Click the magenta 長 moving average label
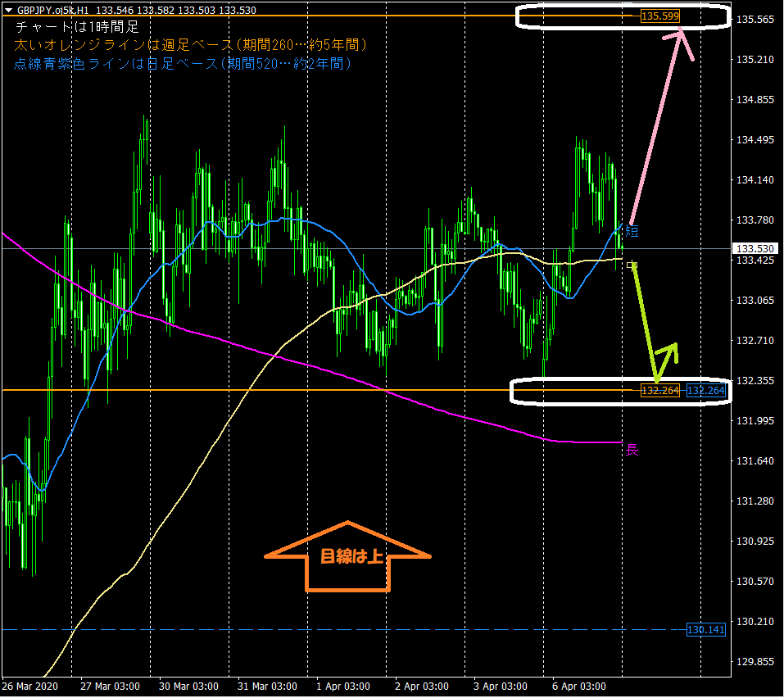Screen dimensions: 784x698 (632, 450)
